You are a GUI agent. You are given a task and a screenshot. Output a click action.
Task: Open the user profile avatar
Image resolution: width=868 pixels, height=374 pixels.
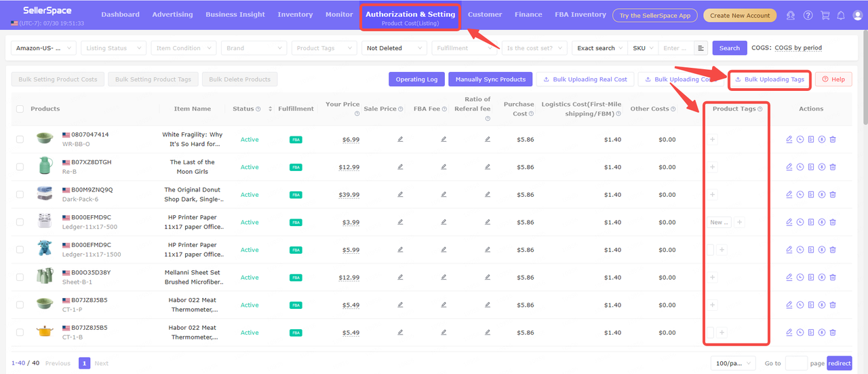856,15
